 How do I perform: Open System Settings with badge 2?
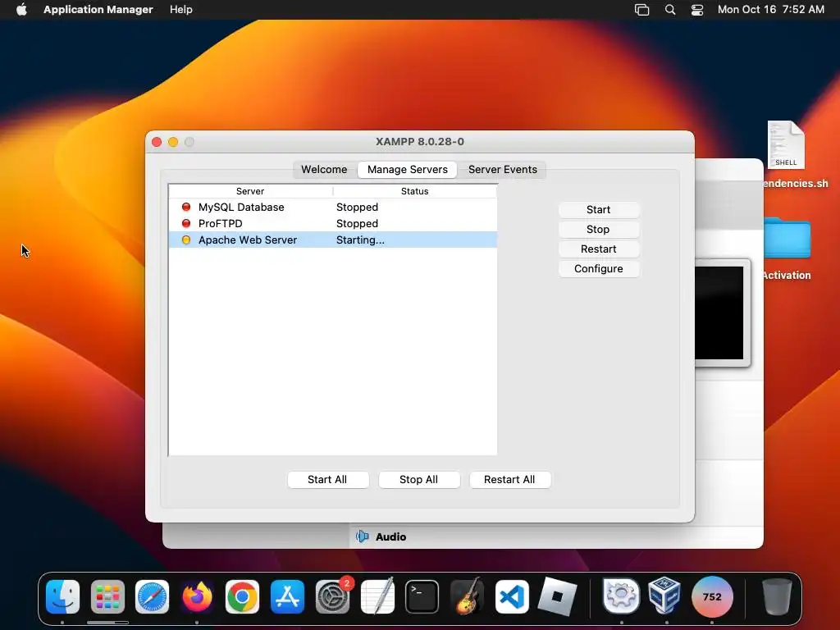pyautogui.click(x=332, y=596)
